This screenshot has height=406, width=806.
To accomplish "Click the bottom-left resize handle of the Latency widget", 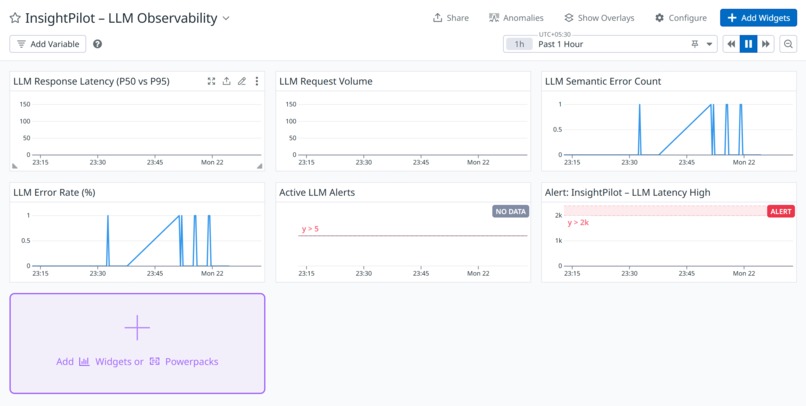I will pos(15,166).
